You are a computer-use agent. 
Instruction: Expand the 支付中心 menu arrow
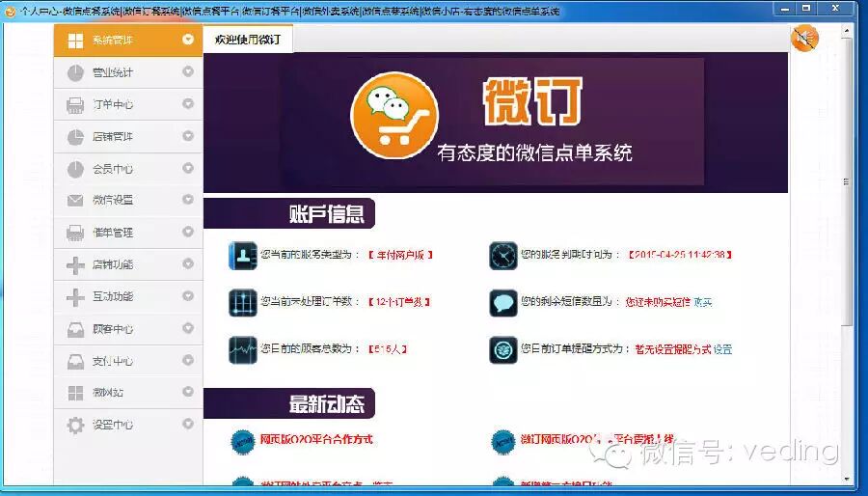(x=188, y=360)
